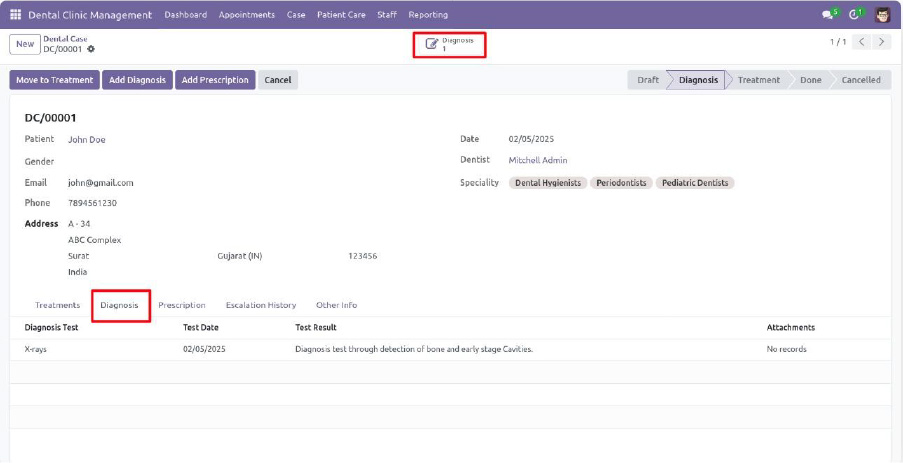Click the Diagnosis smart button icon
This screenshot has height=463, width=903.
click(x=431, y=44)
